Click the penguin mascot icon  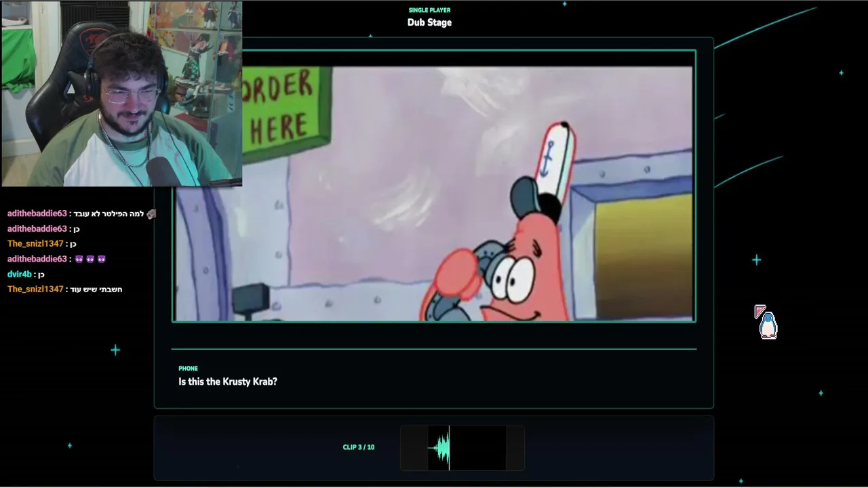pos(768,324)
